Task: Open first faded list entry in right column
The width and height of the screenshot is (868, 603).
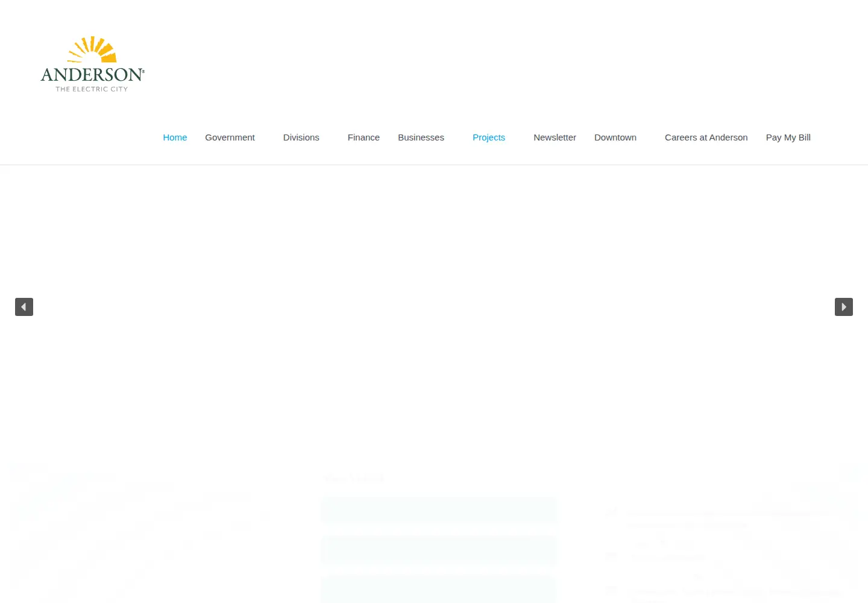Action: point(723,519)
